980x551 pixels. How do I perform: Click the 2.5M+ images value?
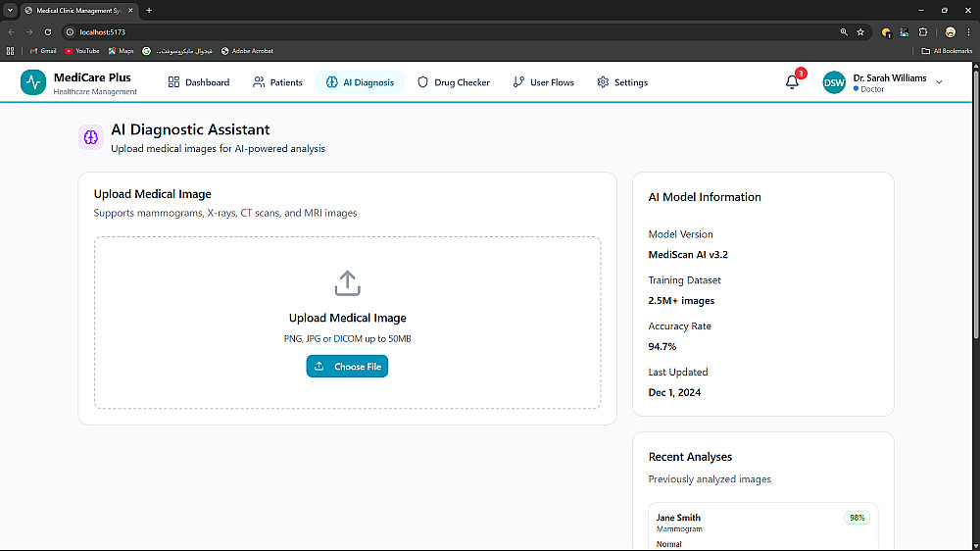point(681,301)
